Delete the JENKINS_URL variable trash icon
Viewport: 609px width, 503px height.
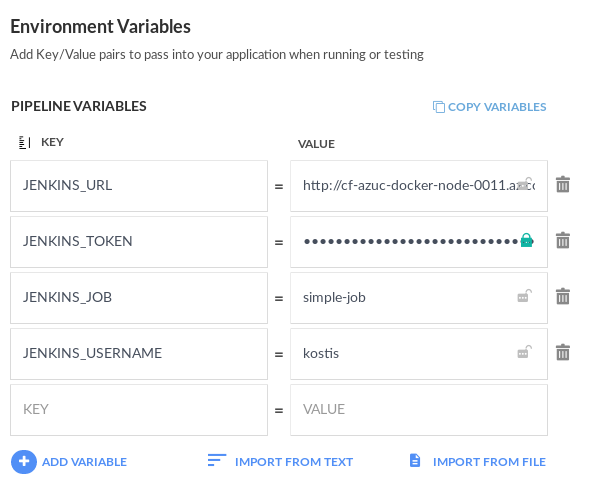[563, 185]
